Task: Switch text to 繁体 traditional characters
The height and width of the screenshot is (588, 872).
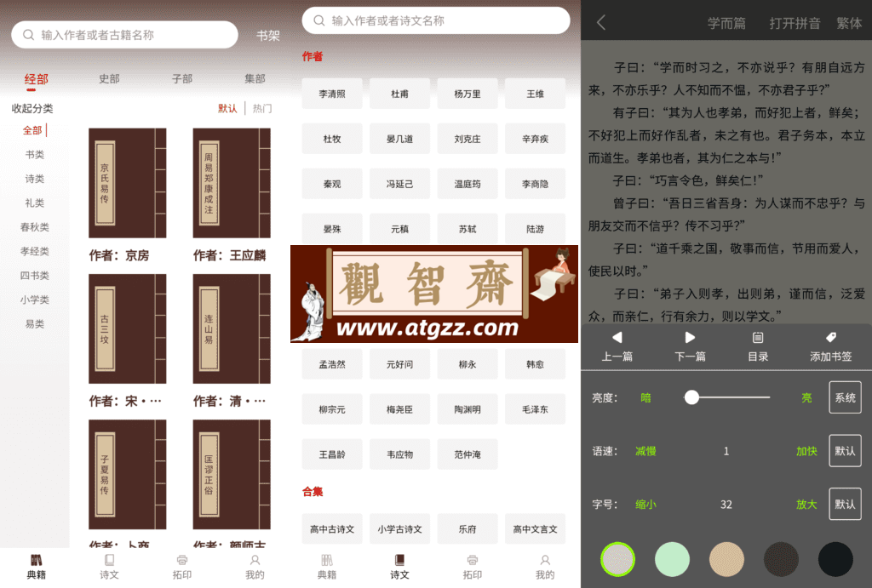Action: (849, 23)
